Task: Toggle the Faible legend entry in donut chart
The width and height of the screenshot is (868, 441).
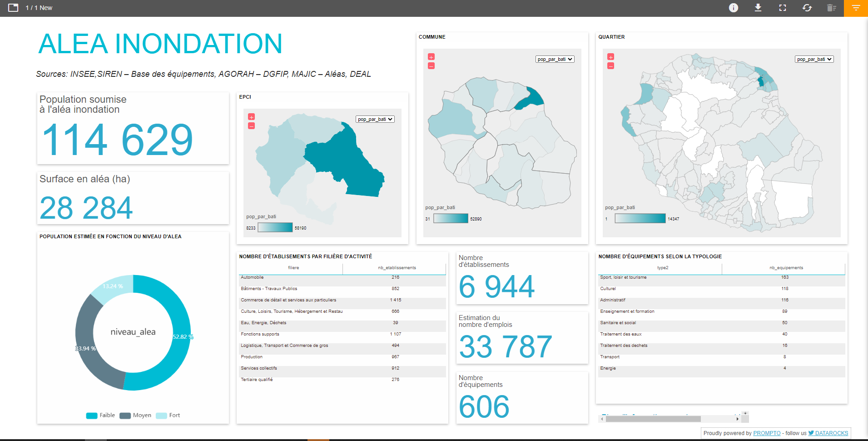Action: [101, 416]
